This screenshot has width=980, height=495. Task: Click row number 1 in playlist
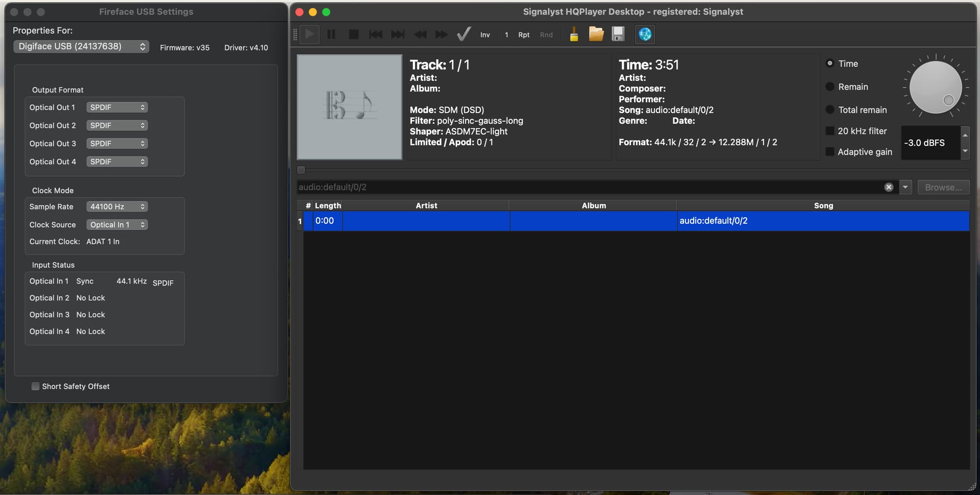(x=300, y=221)
